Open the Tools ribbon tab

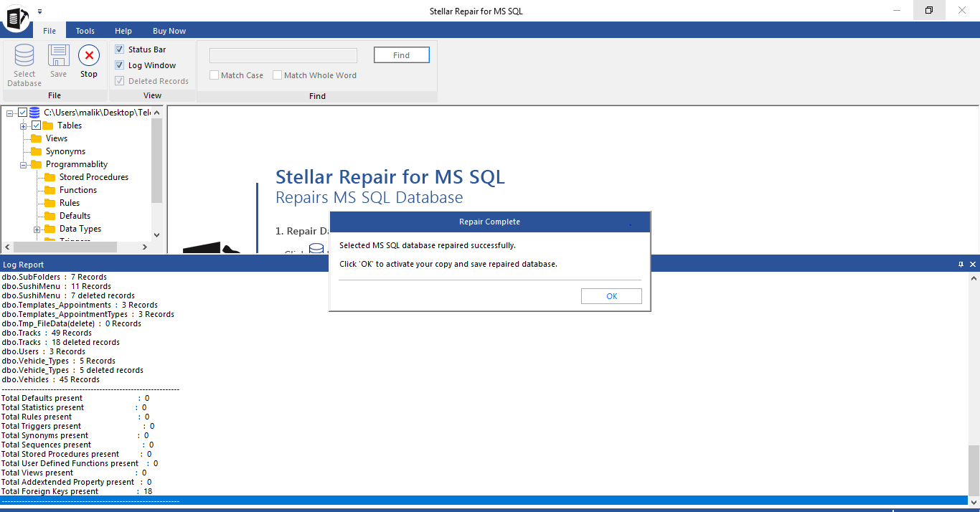click(85, 31)
